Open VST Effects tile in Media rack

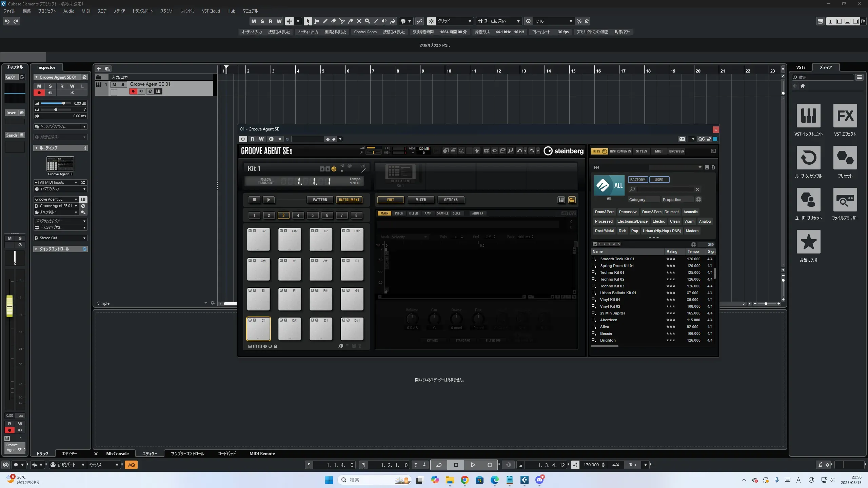[845, 116]
